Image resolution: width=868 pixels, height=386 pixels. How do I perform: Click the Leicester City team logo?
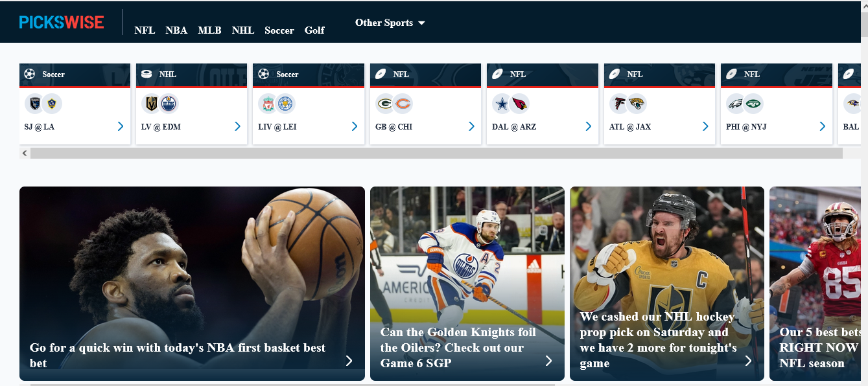point(285,104)
